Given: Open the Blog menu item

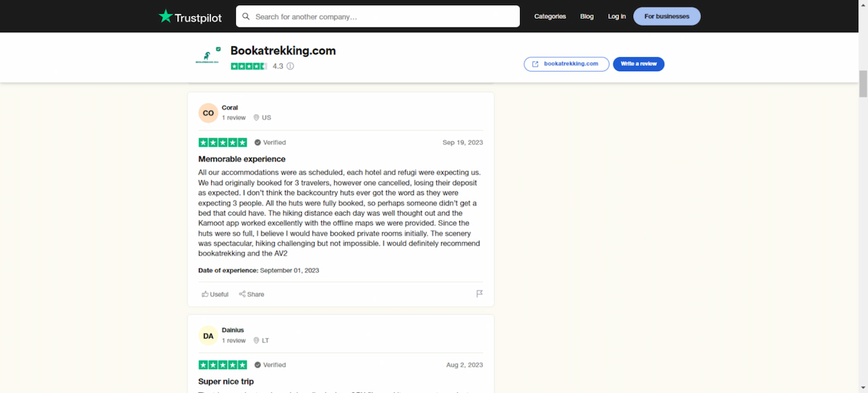Looking at the screenshot, I should (x=587, y=16).
